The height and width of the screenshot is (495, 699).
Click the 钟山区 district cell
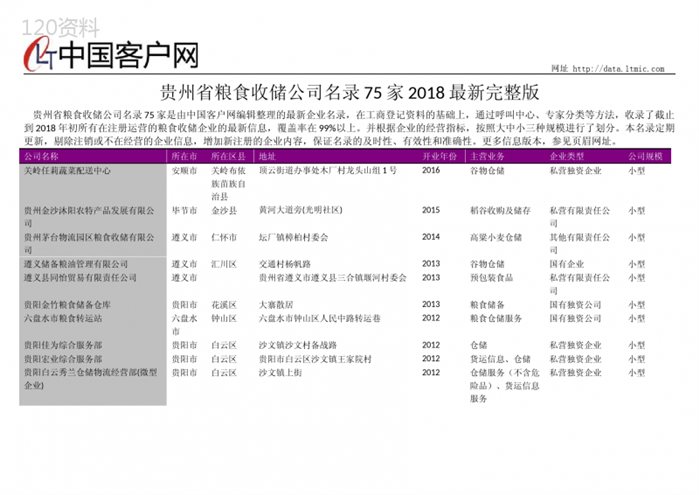coord(224,318)
